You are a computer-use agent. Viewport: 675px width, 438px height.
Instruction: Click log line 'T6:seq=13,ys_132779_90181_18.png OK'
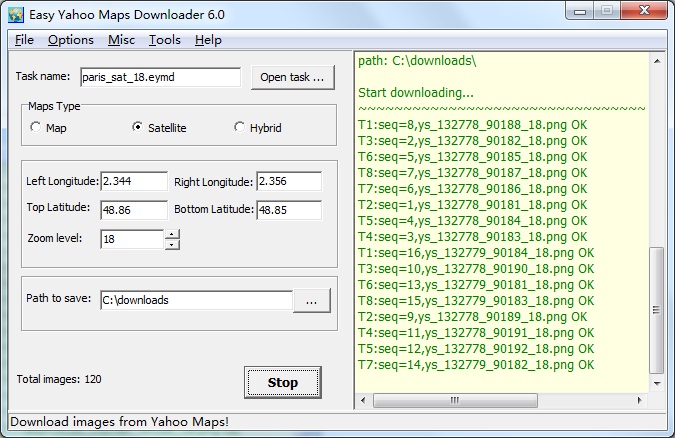(x=476, y=285)
